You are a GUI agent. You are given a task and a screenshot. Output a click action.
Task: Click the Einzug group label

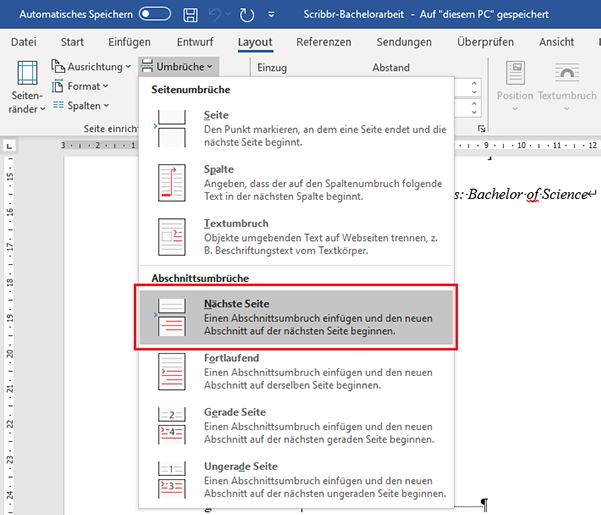[272, 67]
